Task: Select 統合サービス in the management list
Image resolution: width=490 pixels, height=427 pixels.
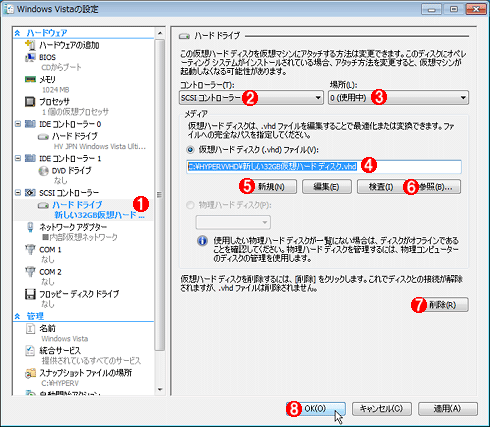Action: (x=60, y=351)
